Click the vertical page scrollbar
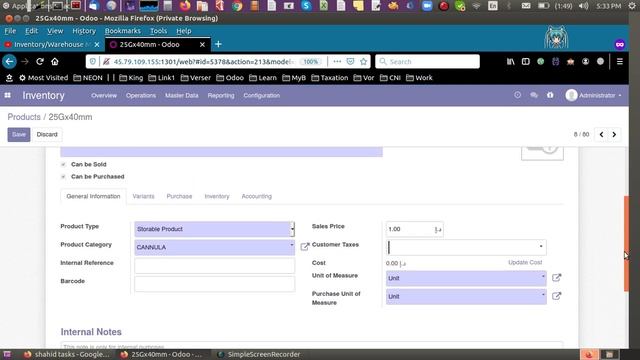The image size is (640, 360). point(626,244)
